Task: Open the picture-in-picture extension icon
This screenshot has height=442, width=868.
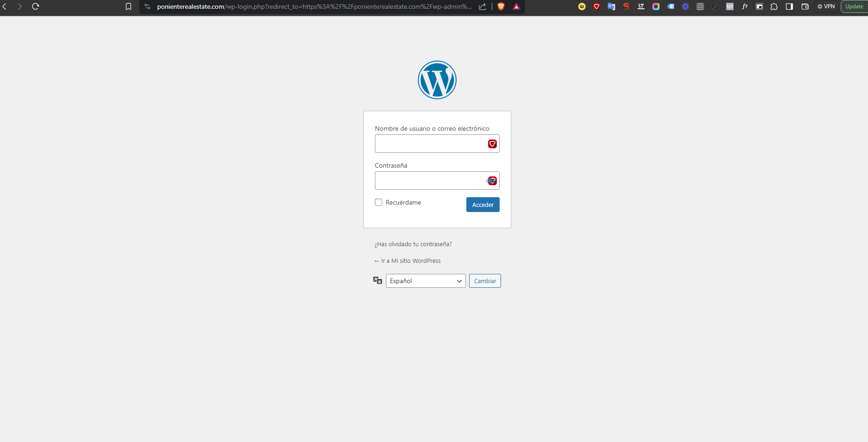Action: pyautogui.click(x=759, y=6)
